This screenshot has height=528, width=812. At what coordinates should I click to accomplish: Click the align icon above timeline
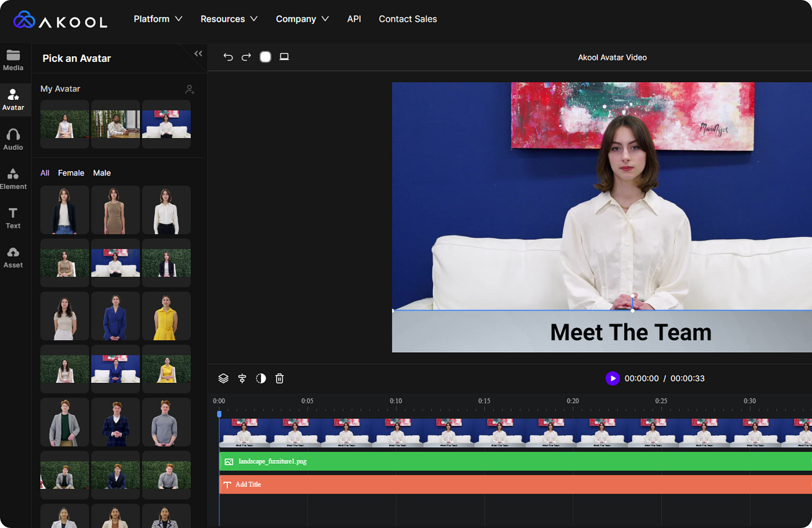coord(242,378)
